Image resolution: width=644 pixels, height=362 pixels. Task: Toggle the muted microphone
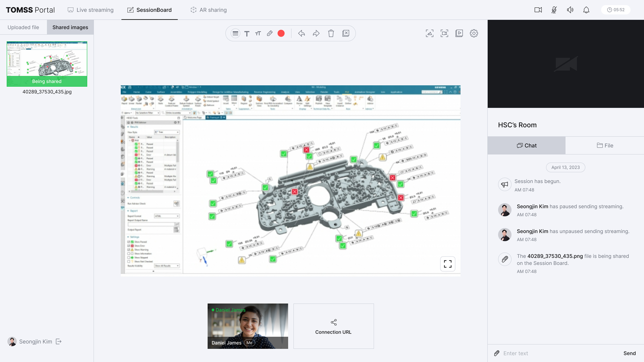point(554,10)
